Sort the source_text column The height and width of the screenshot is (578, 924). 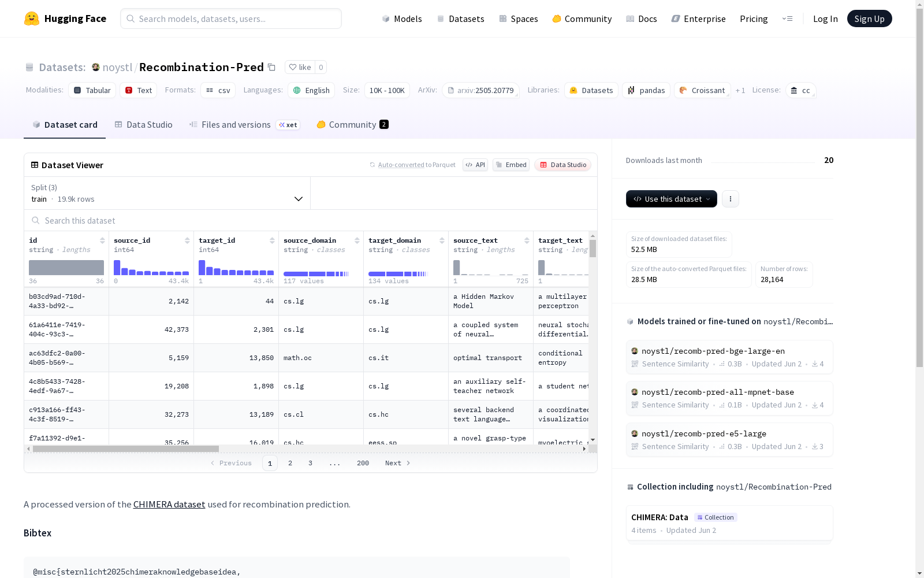pyautogui.click(x=527, y=240)
